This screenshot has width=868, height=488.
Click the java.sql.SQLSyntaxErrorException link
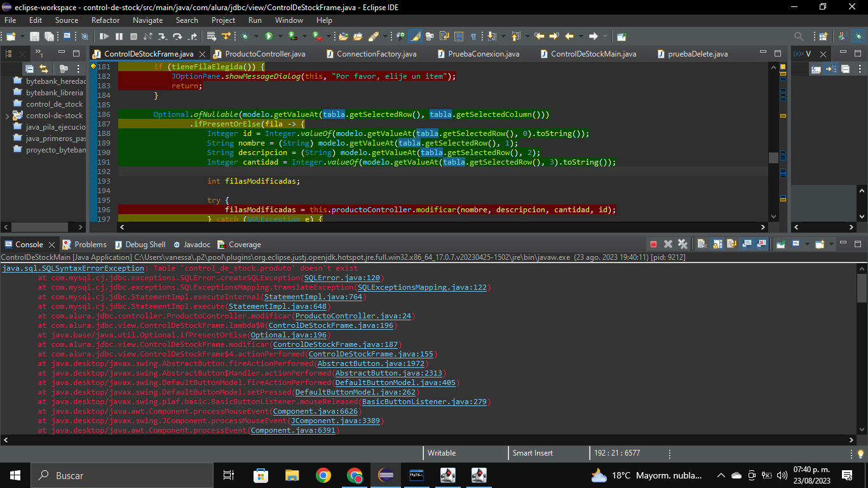(73, 268)
